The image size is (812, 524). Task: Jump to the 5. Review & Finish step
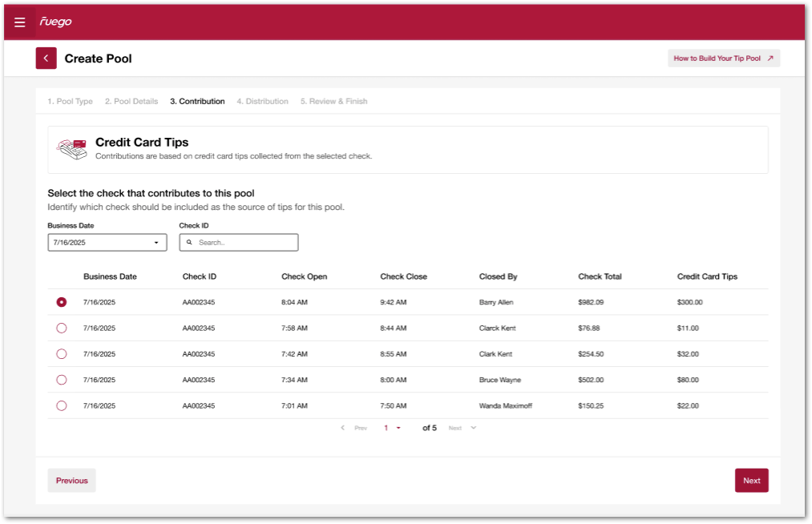(x=333, y=102)
